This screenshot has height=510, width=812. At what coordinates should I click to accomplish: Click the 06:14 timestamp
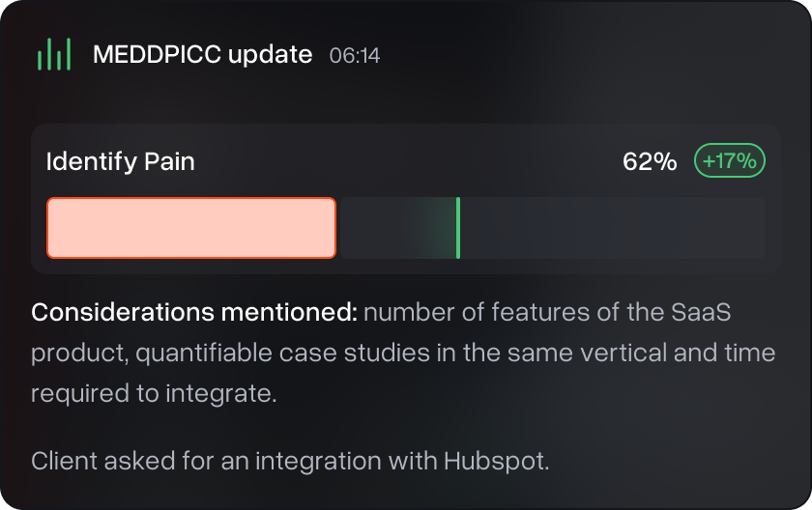tap(355, 55)
